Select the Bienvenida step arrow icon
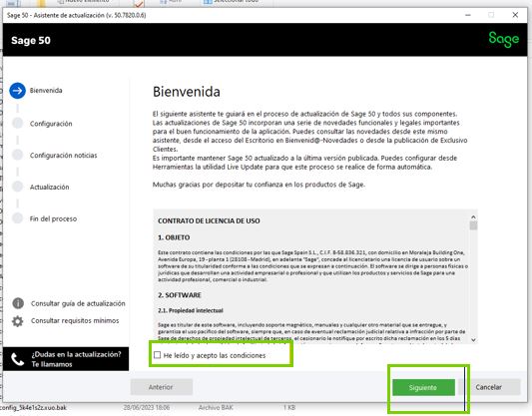The height and width of the screenshot is (416, 532). point(17,91)
